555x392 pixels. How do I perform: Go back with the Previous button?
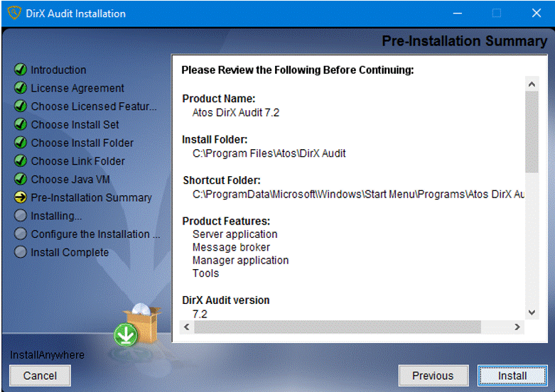(x=433, y=376)
